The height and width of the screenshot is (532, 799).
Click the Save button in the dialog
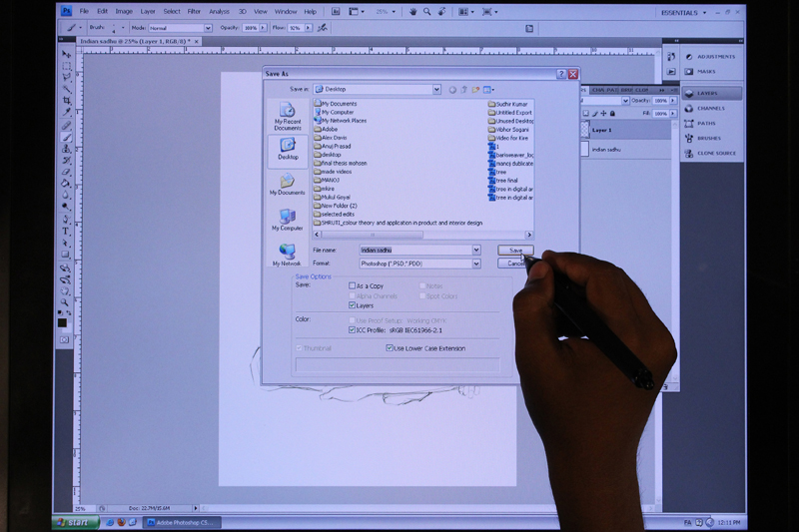515,250
